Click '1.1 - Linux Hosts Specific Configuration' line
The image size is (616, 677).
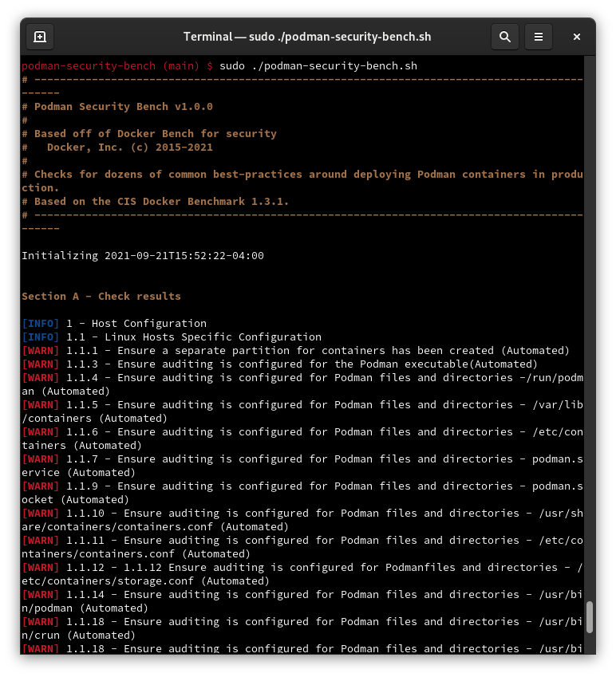click(x=172, y=337)
